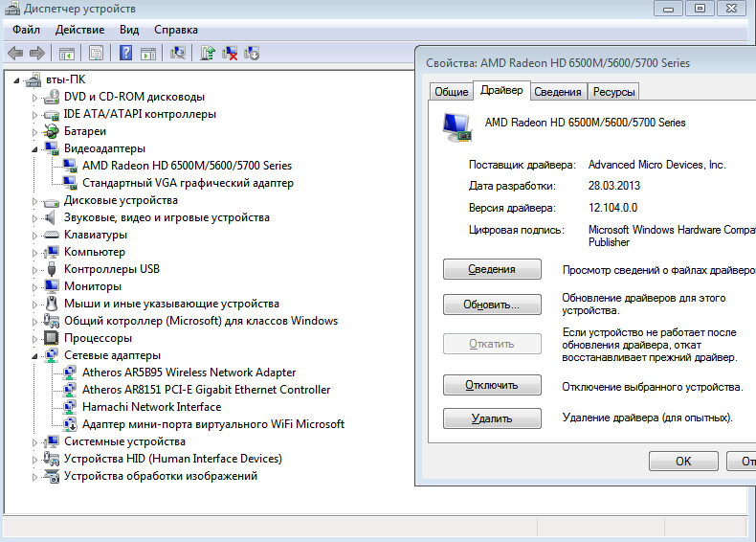Click the AMD Radeon display icon in properties
The width and height of the screenshot is (756, 542).
pos(456,127)
